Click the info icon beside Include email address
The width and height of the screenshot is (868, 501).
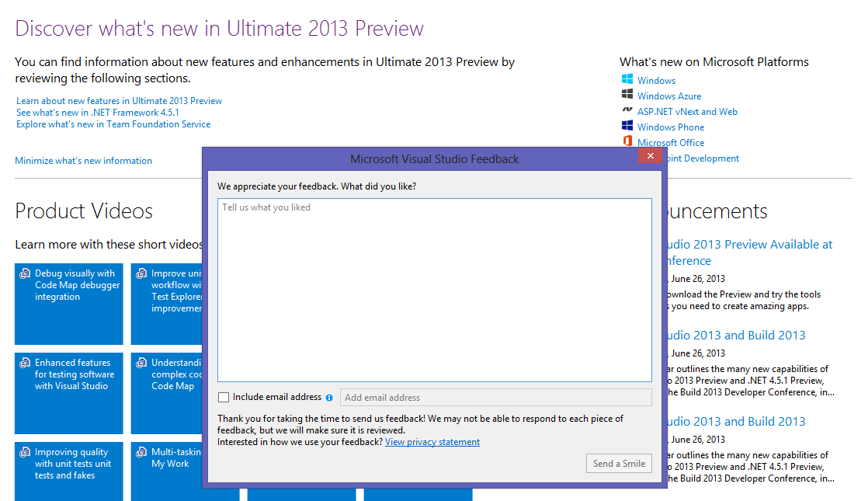point(329,398)
